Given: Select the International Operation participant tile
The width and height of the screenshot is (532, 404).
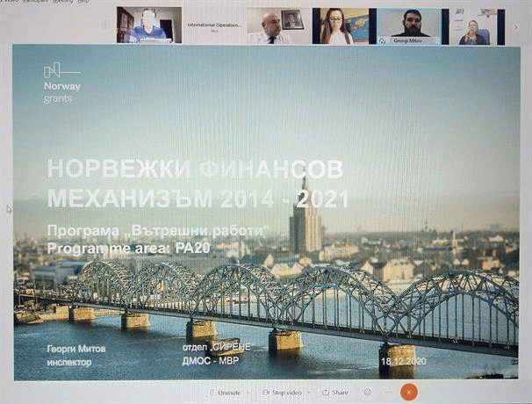Looking at the screenshot, I should pyautogui.click(x=214, y=25).
